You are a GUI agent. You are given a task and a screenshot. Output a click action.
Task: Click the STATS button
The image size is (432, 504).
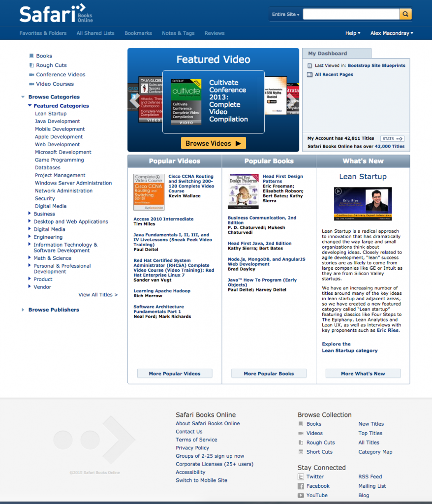[392, 139]
